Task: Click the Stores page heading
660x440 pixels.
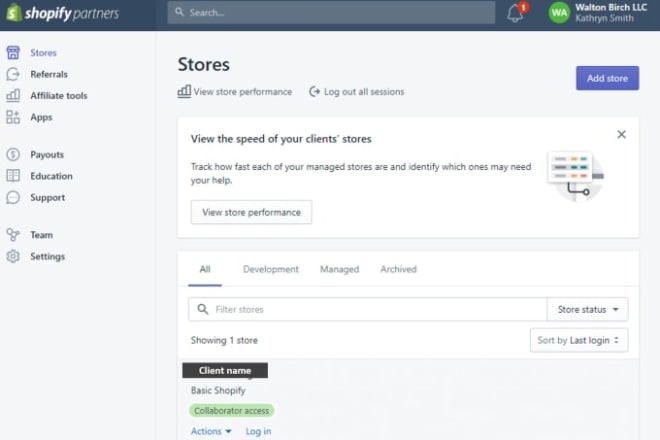Action: [204, 64]
